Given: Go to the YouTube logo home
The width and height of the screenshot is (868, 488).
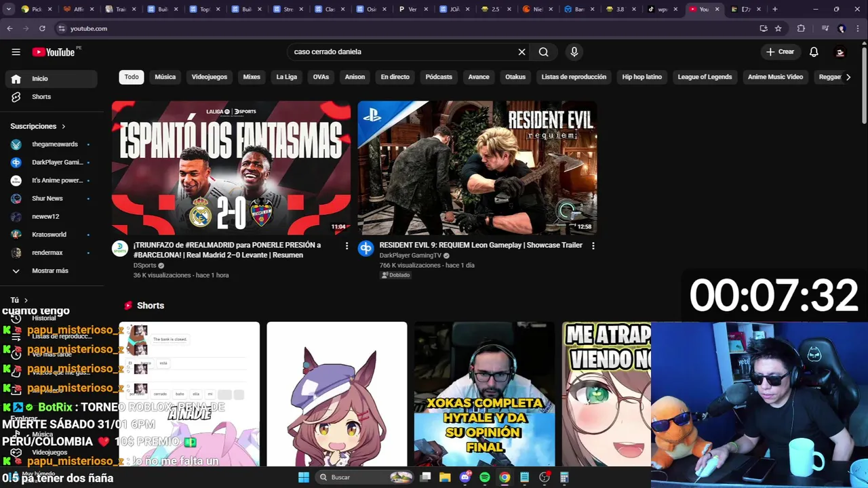Looking at the screenshot, I should point(54,52).
